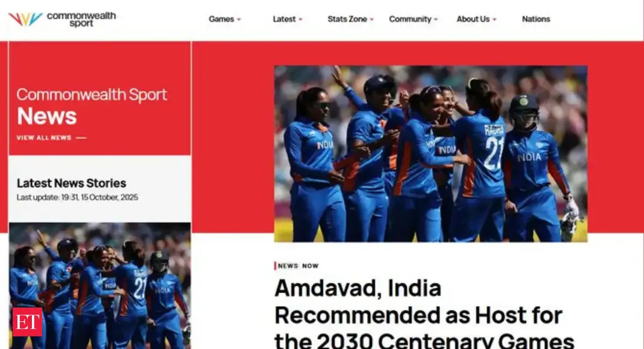The width and height of the screenshot is (644, 349).
Task: Open the Amdavad, India Recommended as Host headline
Action: [x=424, y=313]
